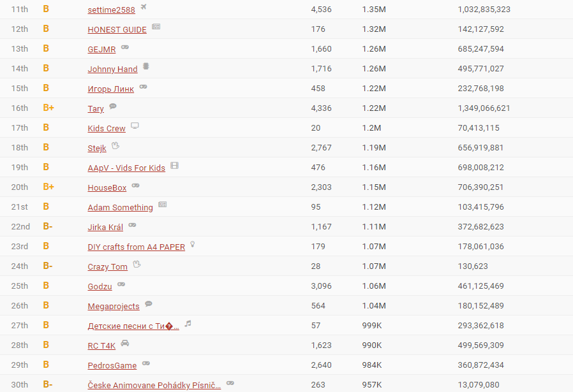
Task: Select the 990K subscriber value
Action: click(x=372, y=345)
